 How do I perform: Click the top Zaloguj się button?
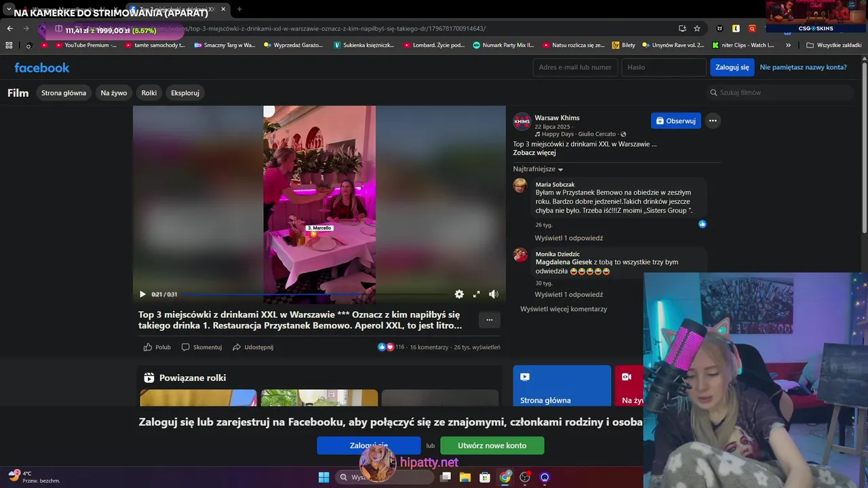click(x=732, y=67)
